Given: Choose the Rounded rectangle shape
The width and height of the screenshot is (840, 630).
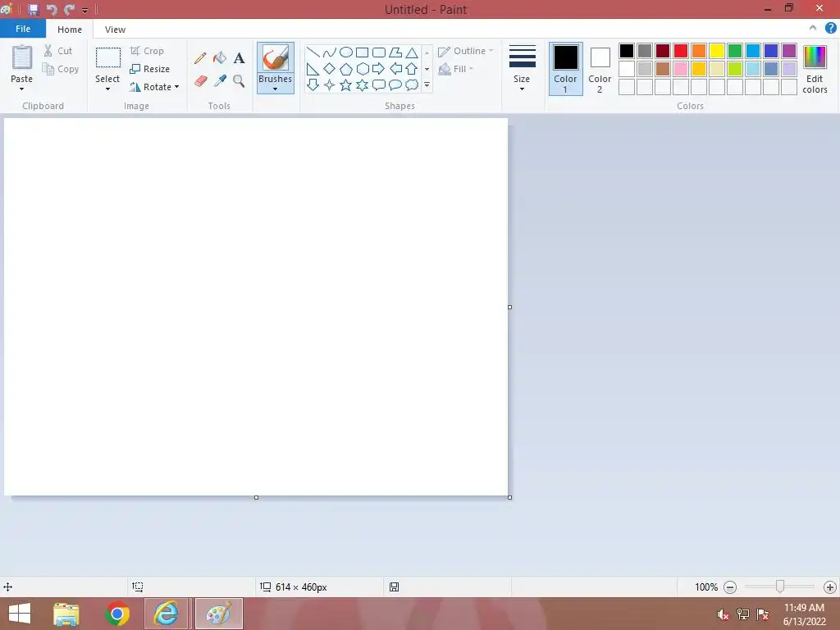Looking at the screenshot, I should pos(379,52).
